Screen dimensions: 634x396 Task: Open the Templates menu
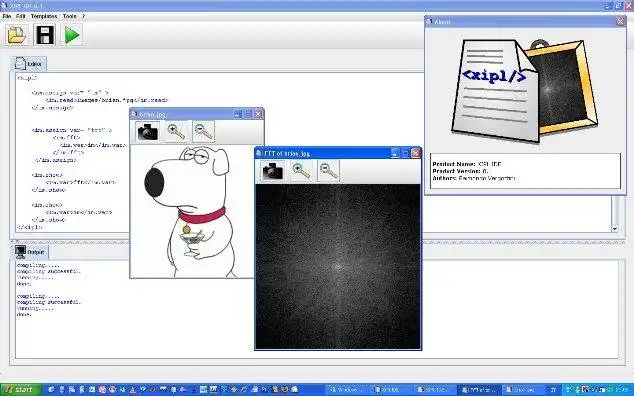tap(44, 16)
